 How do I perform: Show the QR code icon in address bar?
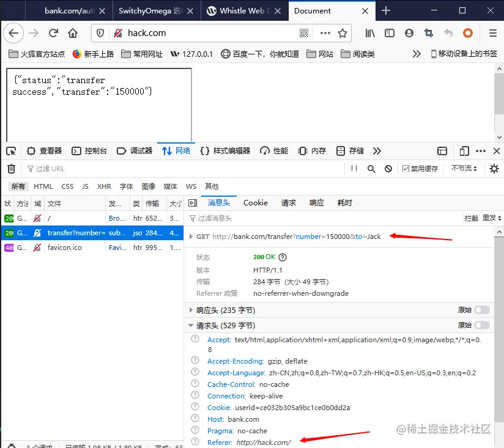tap(304, 33)
